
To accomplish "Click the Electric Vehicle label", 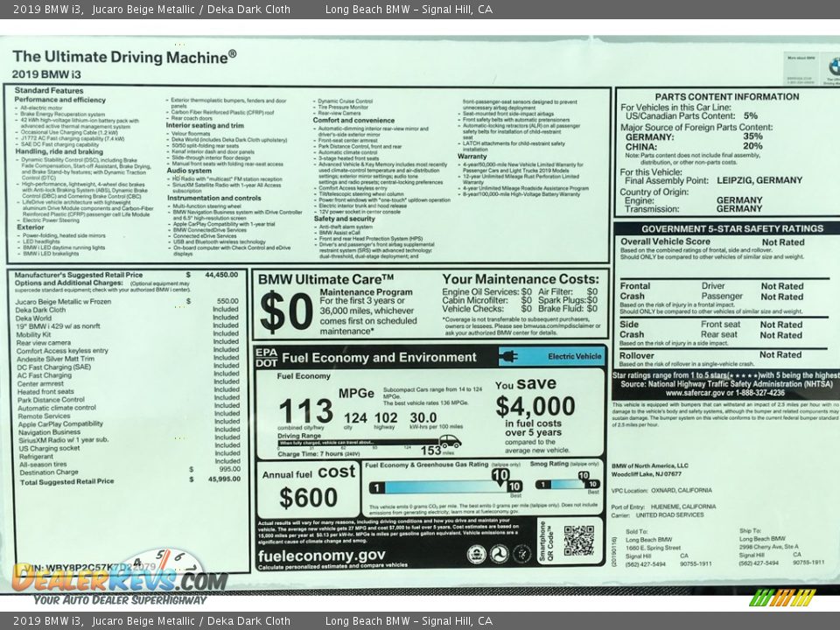I will coord(574,356).
